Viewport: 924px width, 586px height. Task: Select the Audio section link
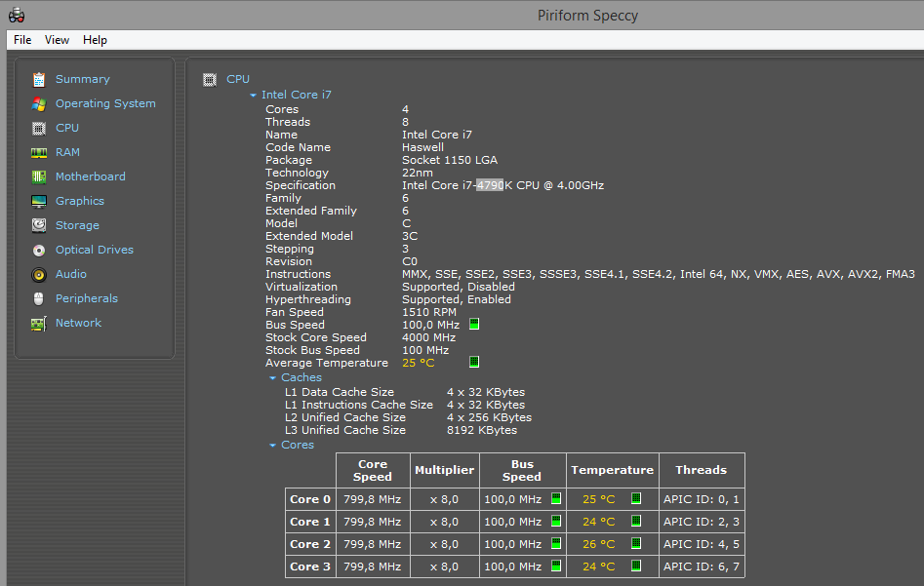(x=70, y=274)
